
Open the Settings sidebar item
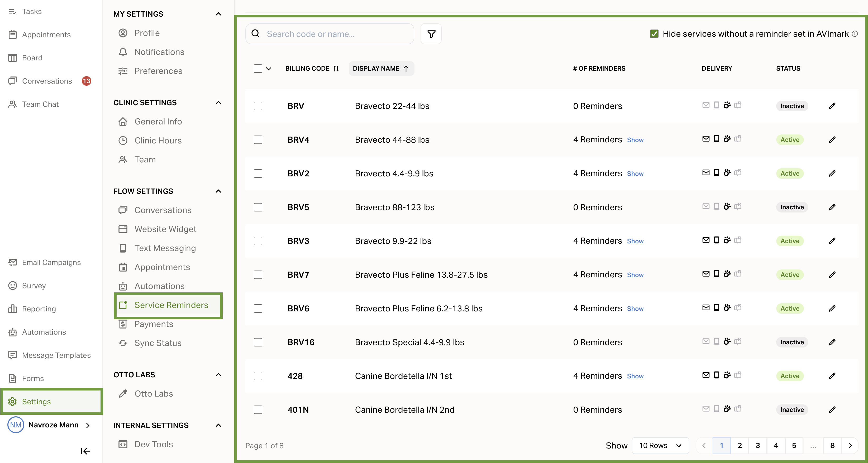[x=51, y=401]
